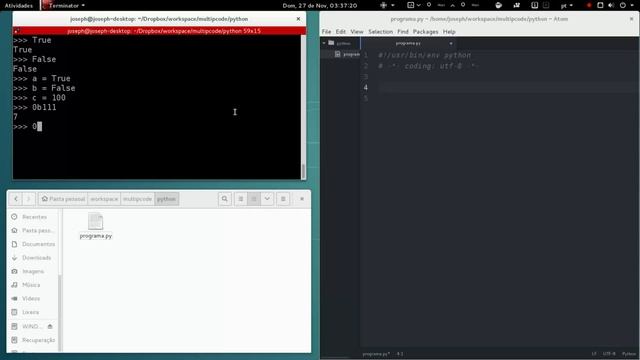Switch to the programa.py editor tab
This screenshot has height=360, width=640.
pos(408,43)
